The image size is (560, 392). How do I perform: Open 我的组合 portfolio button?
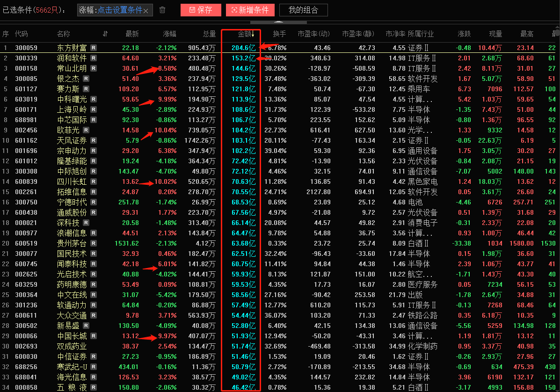point(303,10)
